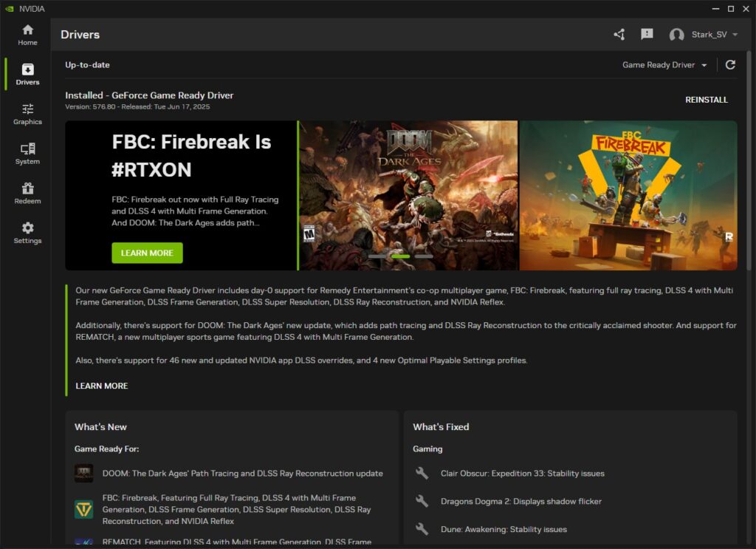
Task: Click wrench icon beside Dragons Dogma 2
Action: coord(422,501)
